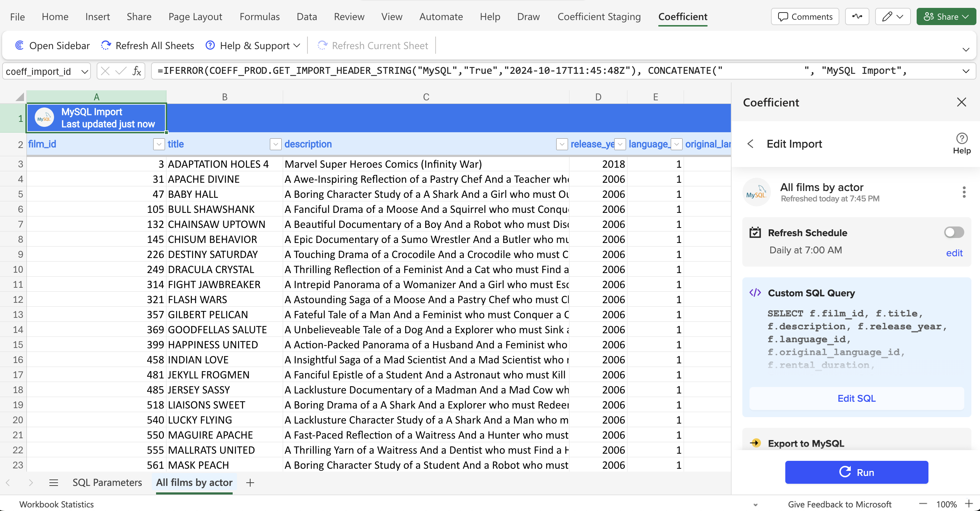The height and width of the screenshot is (511, 980).
Task: Open the Help question-mark icon in the sidebar
Action: [961, 139]
